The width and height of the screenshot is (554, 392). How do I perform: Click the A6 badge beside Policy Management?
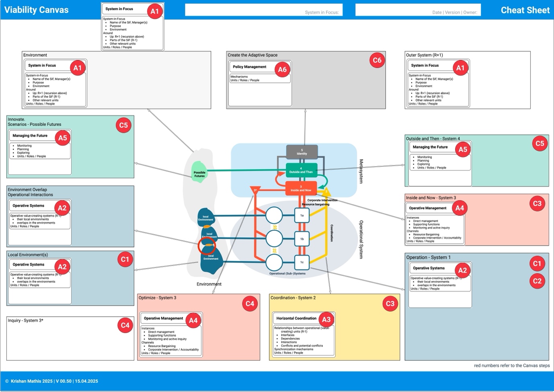pos(283,69)
